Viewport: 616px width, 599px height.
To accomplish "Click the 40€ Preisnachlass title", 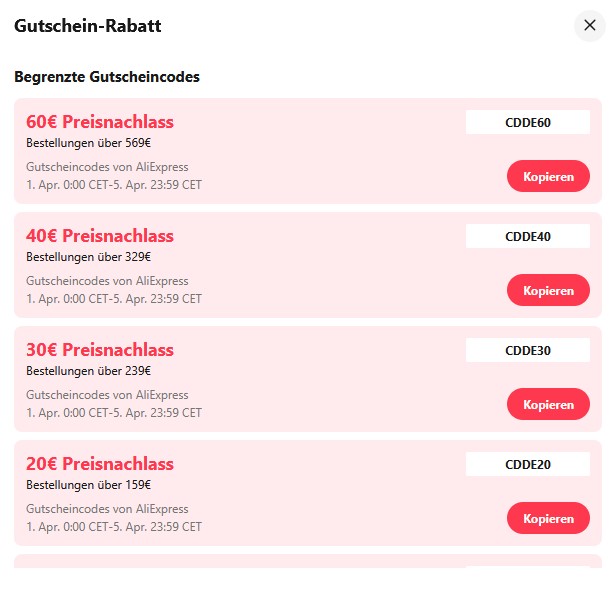I will (x=100, y=236).
